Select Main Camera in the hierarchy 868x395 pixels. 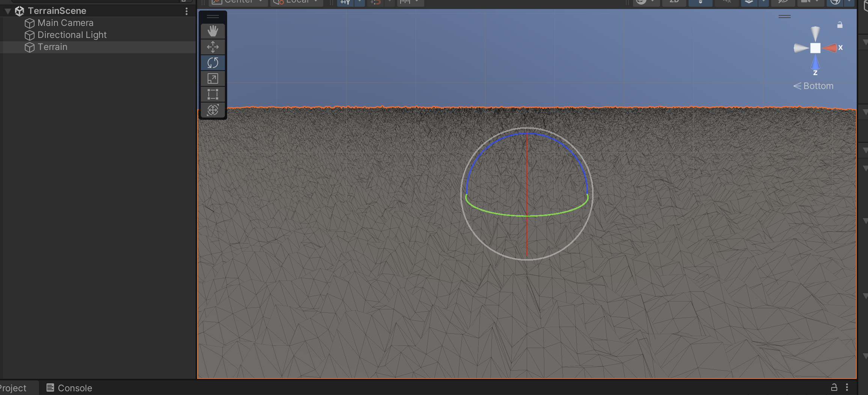tap(65, 23)
